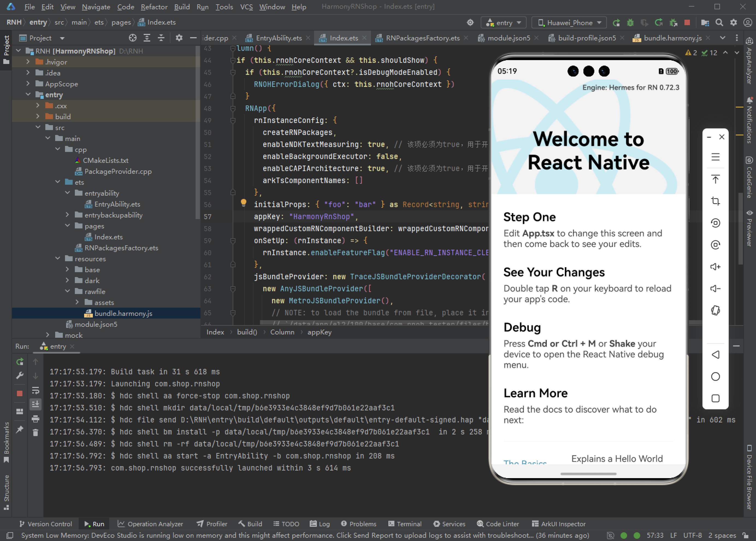The image size is (756, 541).
Task: Collapse the resources folder node
Action: click(58, 258)
